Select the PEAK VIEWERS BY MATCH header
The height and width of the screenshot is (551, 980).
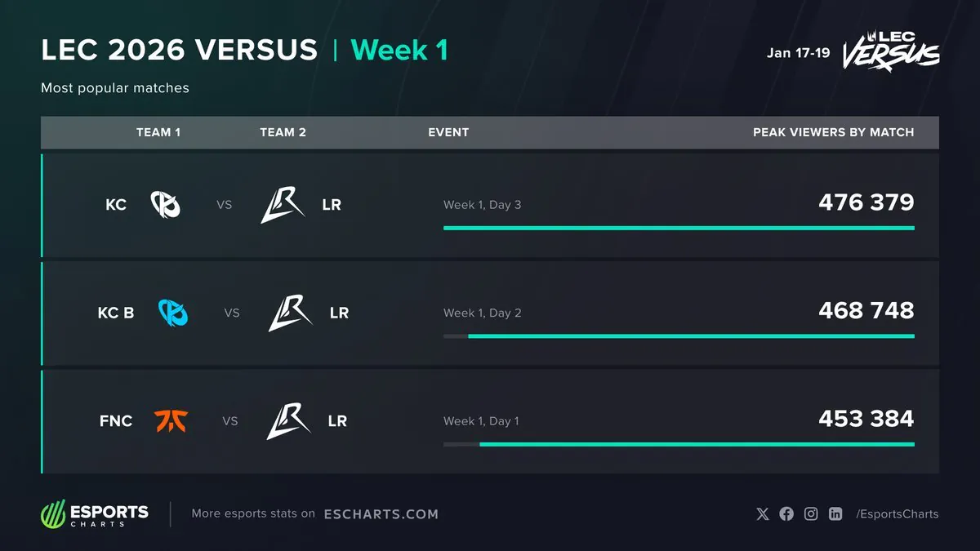[834, 132]
